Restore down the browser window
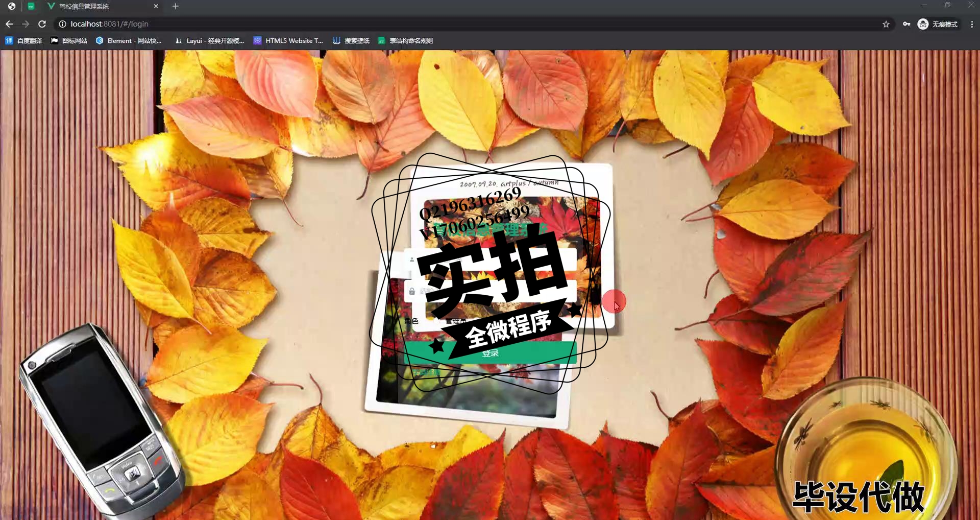This screenshot has height=520, width=980. [948, 5]
